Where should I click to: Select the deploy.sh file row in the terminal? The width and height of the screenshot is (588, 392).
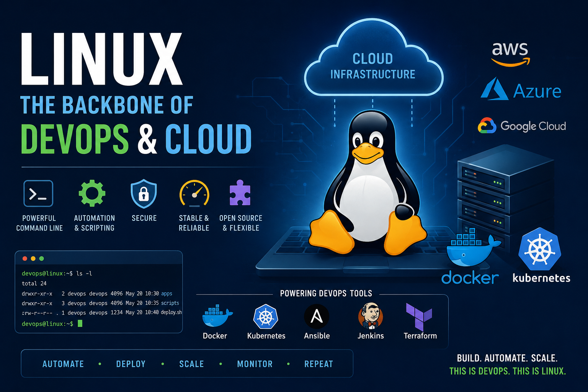pos(102,313)
